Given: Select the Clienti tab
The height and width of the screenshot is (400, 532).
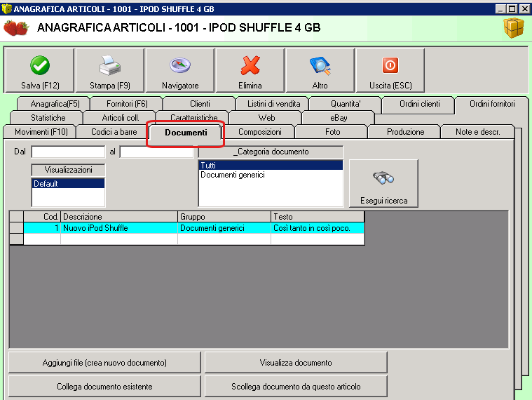Looking at the screenshot, I should pyautogui.click(x=200, y=104).
